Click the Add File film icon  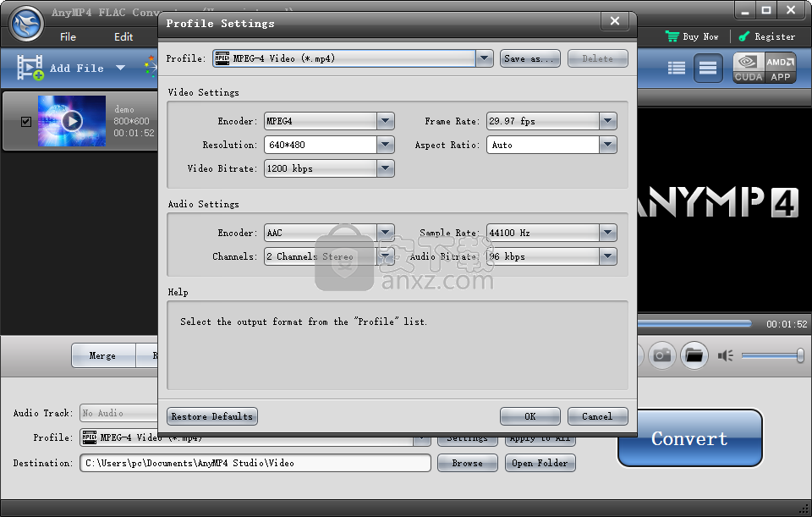coord(30,68)
